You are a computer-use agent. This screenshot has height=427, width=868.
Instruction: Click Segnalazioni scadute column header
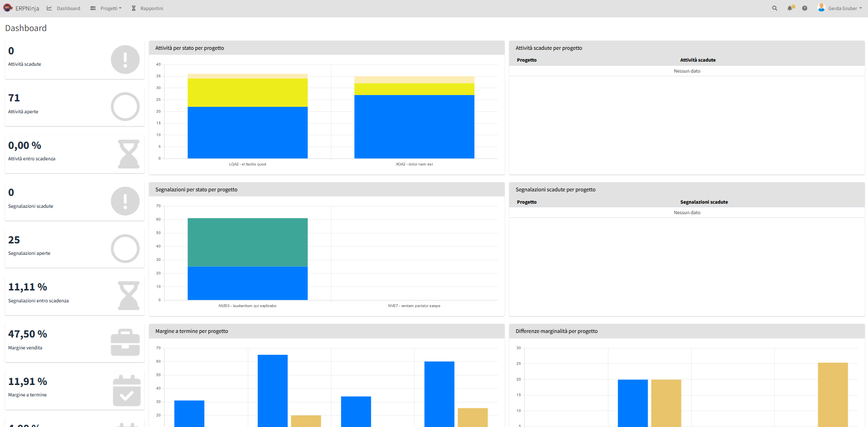(x=704, y=202)
